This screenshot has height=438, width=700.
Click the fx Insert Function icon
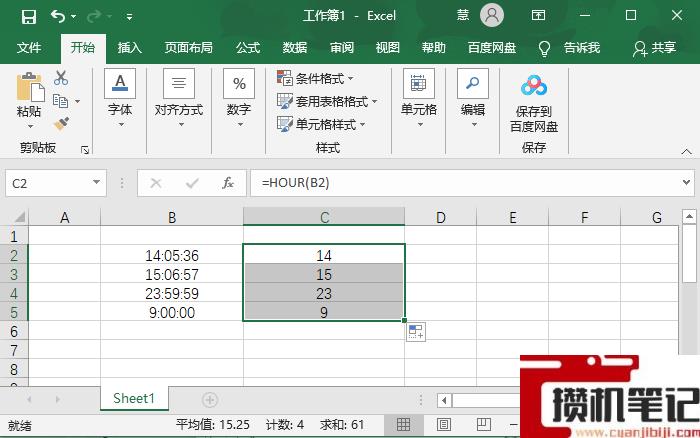click(228, 183)
